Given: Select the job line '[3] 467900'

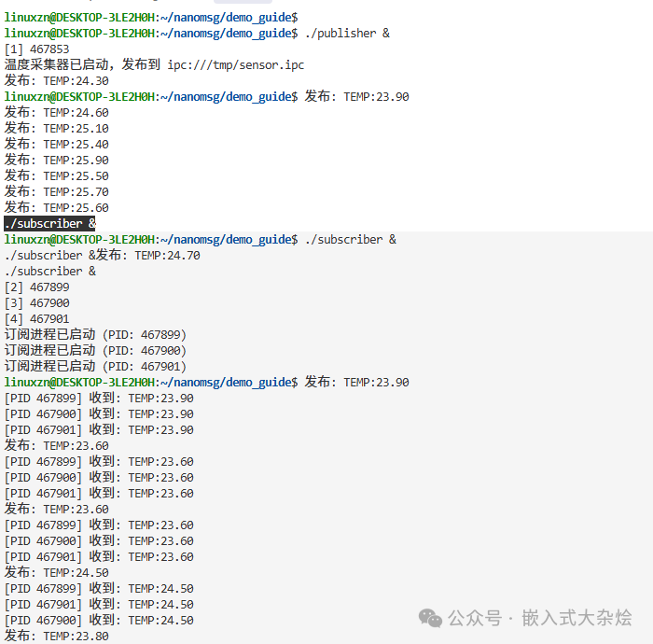Looking at the screenshot, I should [x=36, y=302].
